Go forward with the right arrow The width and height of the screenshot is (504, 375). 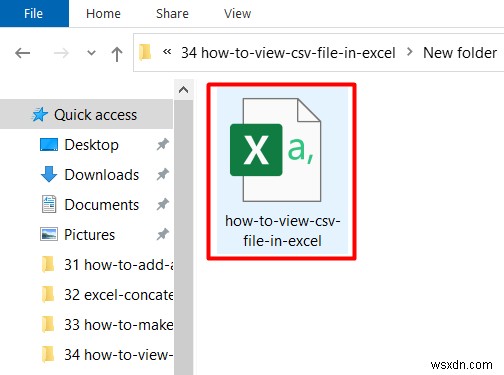[x=61, y=53]
